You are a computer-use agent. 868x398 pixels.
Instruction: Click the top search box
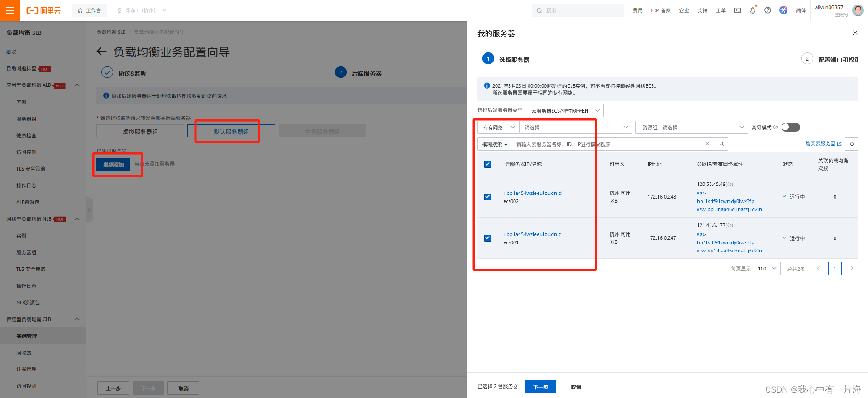pos(577,10)
